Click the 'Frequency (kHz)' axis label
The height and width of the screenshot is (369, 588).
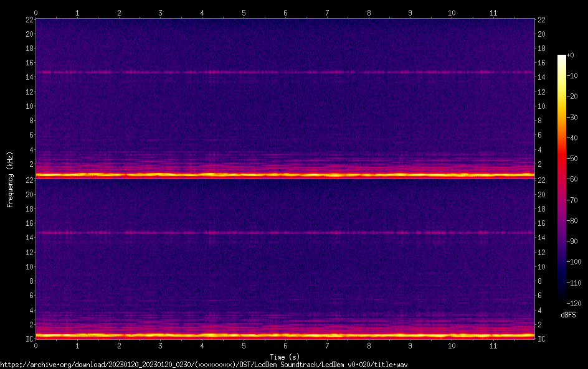10,179
